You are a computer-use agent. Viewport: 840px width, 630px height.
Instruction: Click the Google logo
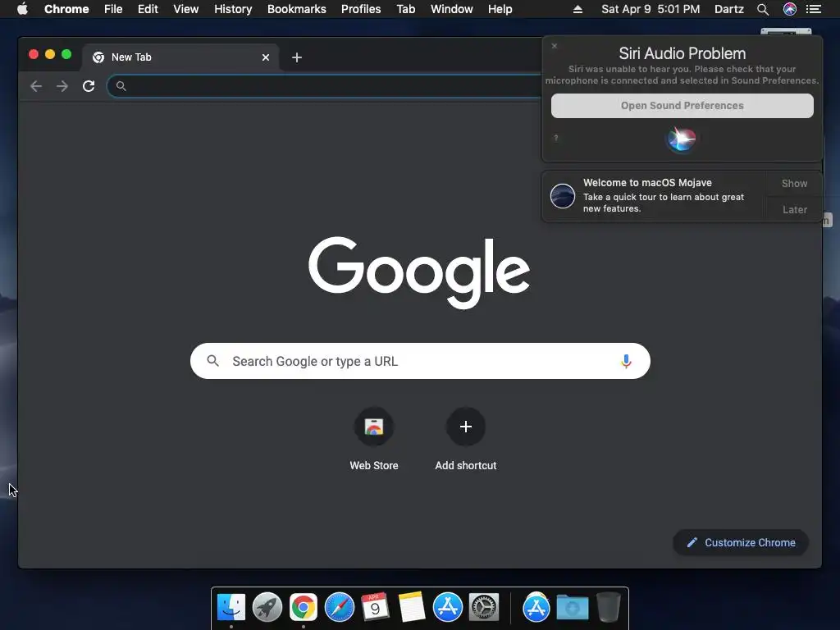pos(419,272)
